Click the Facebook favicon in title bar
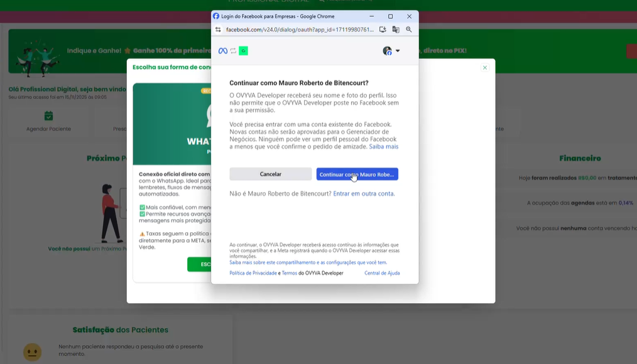The height and width of the screenshot is (364, 637). point(216,16)
